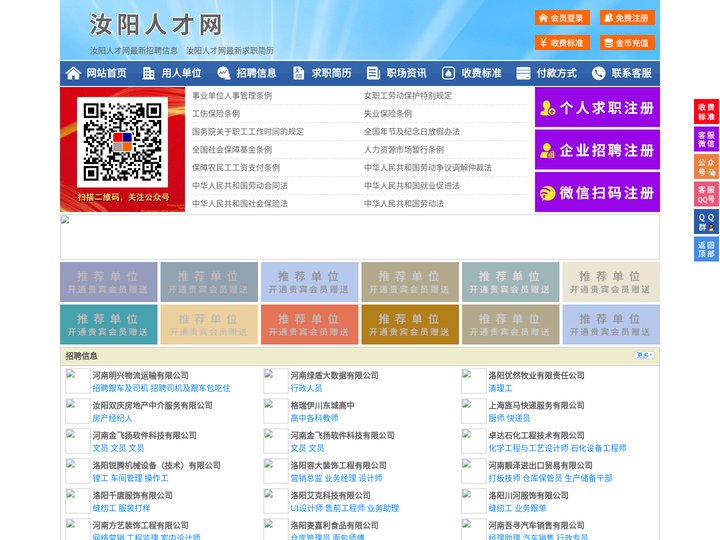Open 中华人民共和国劳动合同法 link

(240, 186)
